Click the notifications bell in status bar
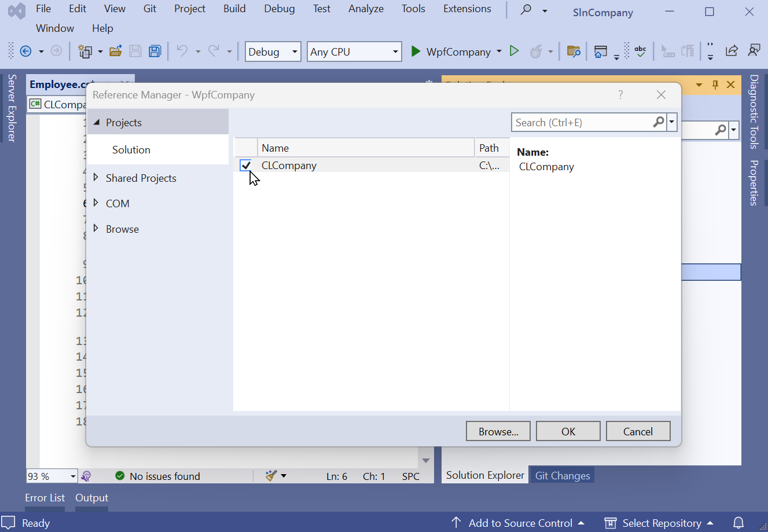Screen dimensions: 768x532 pos(738,523)
